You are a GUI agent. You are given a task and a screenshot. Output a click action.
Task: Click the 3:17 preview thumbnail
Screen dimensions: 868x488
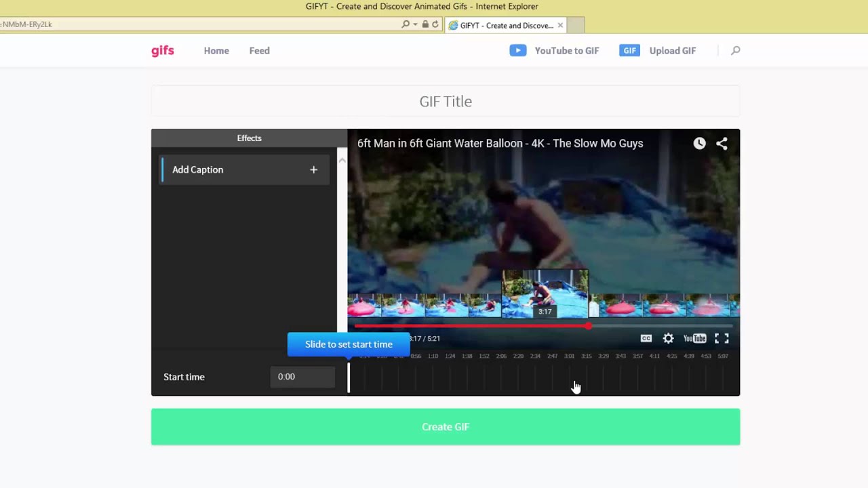(545, 293)
